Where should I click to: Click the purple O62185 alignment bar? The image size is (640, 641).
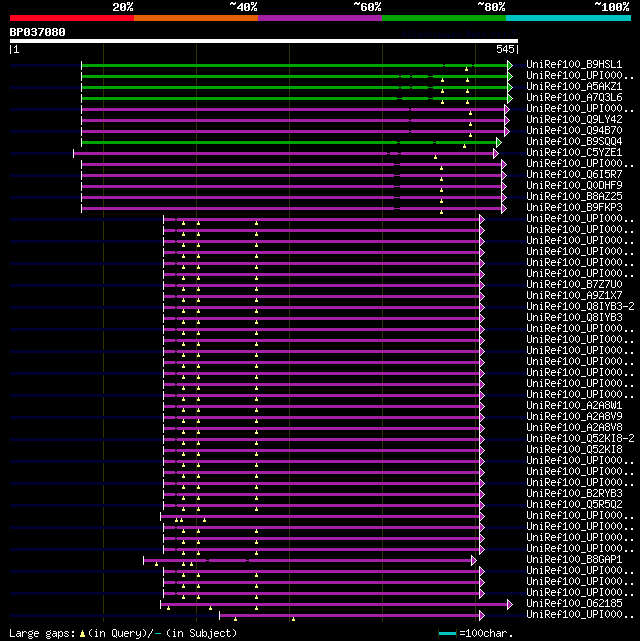pos(334,604)
